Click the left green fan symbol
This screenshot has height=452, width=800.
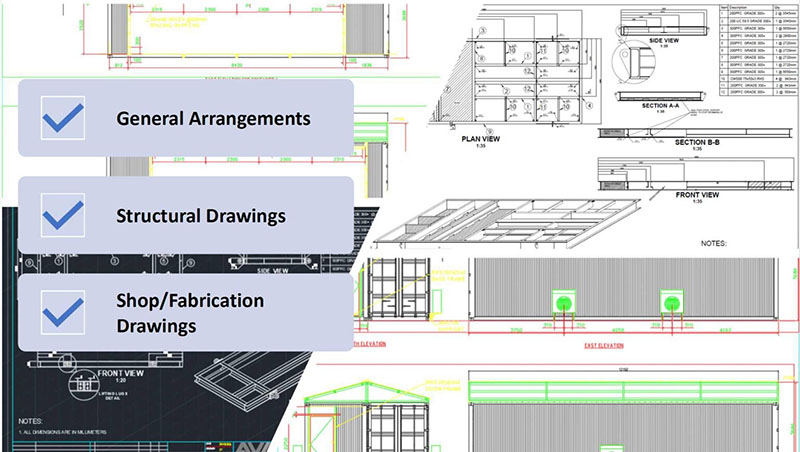[564, 303]
